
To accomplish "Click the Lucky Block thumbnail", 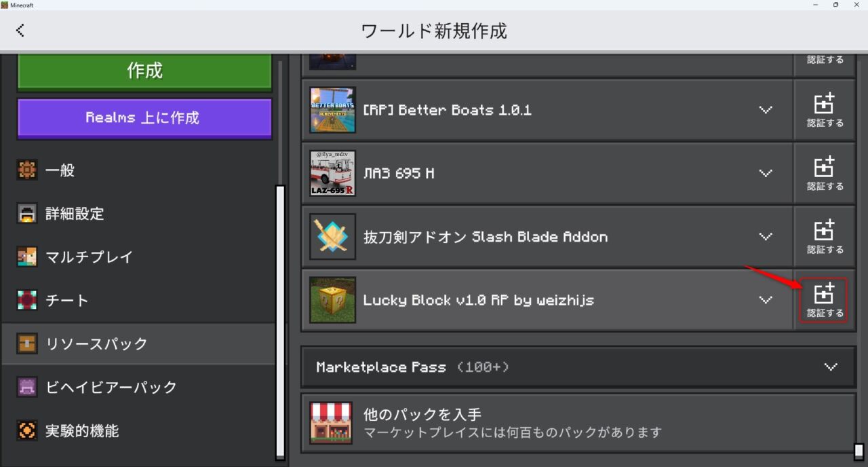I will 332,300.
